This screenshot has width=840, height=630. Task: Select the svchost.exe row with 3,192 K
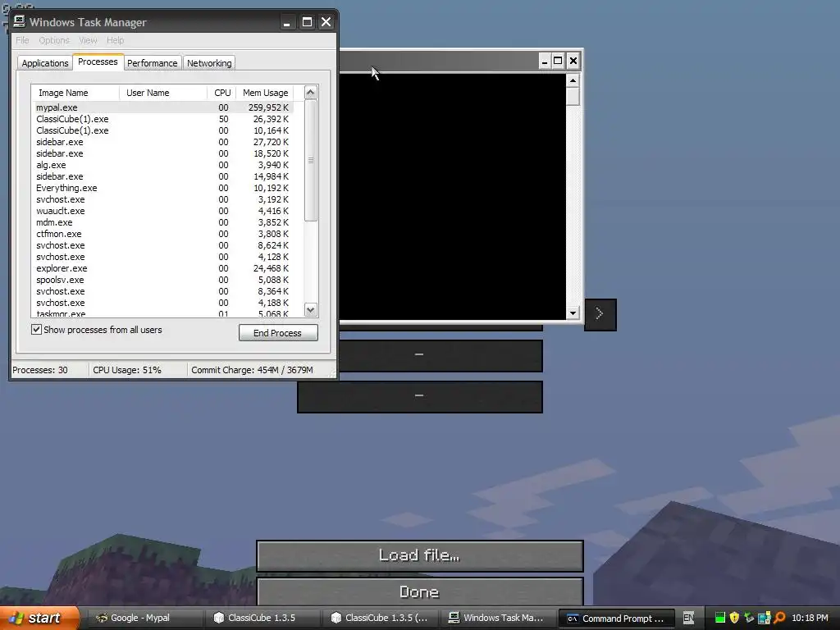(x=163, y=199)
